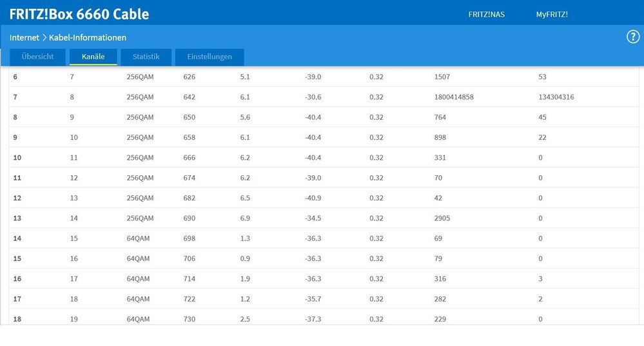Screen dimensions: 644x346
Task: Click the Kabel-Informationen breadcrumb
Action: click(88, 37)
